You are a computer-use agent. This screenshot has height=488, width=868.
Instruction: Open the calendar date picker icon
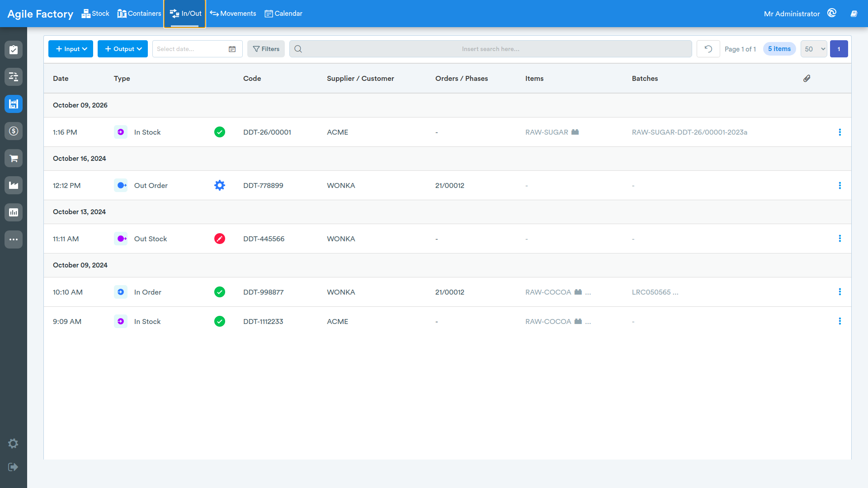coord(232,49)
